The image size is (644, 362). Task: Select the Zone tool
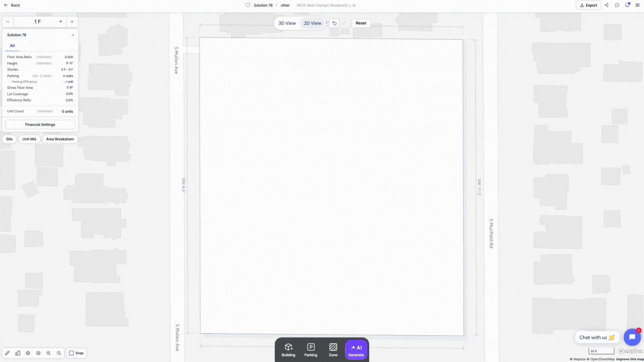pyautogui.click(x=333, y=350)
